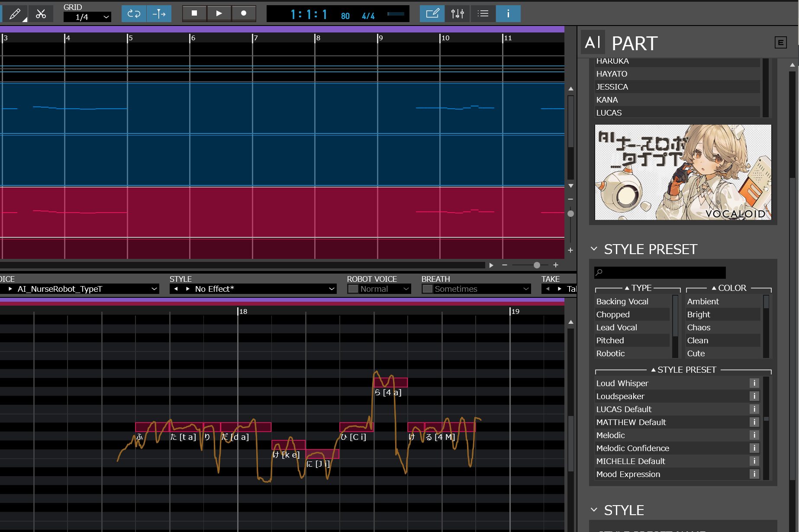Collapse the STYLE PRESET section
Screen dimensions: 799x532
594,249
